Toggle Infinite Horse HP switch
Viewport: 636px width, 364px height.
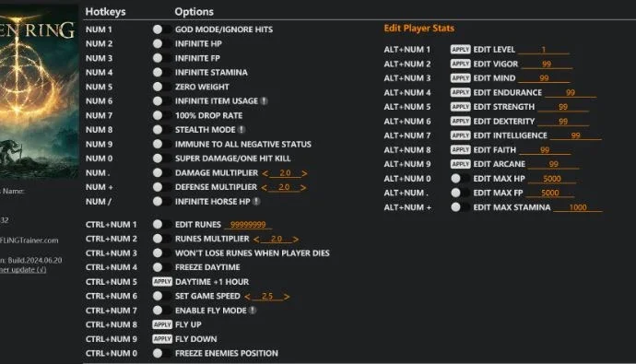pyautogui.click(x=162, y=202)
